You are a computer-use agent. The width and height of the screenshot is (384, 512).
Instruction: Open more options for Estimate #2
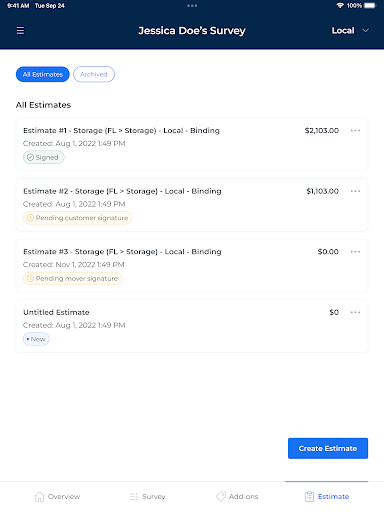(355, 191)
